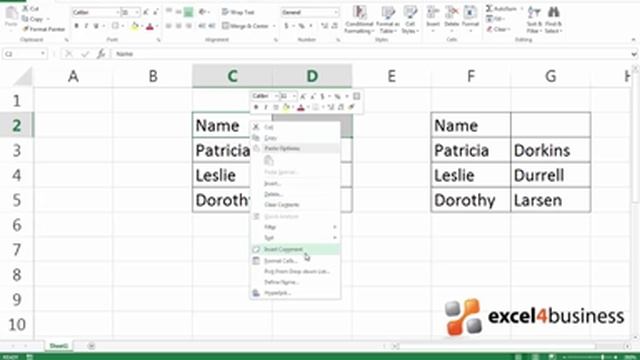The height and width of the screenshot is (360, 640).
Task: Click the Insert Function fx icon
Action: [101, 54]
